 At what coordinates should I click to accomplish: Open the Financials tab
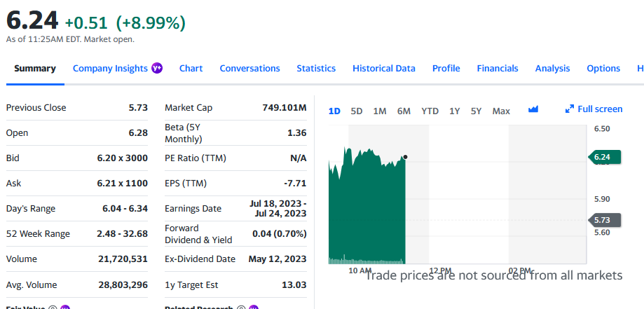point(498,68)
